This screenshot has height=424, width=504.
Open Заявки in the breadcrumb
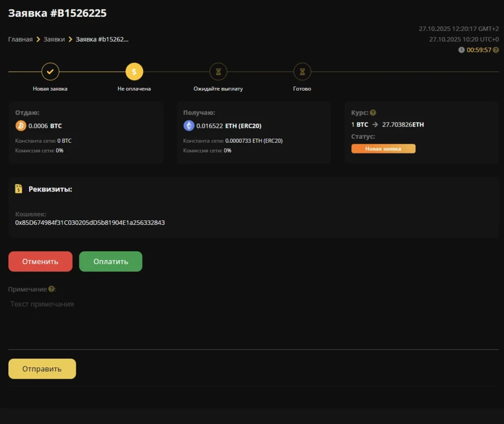(54, 39)
